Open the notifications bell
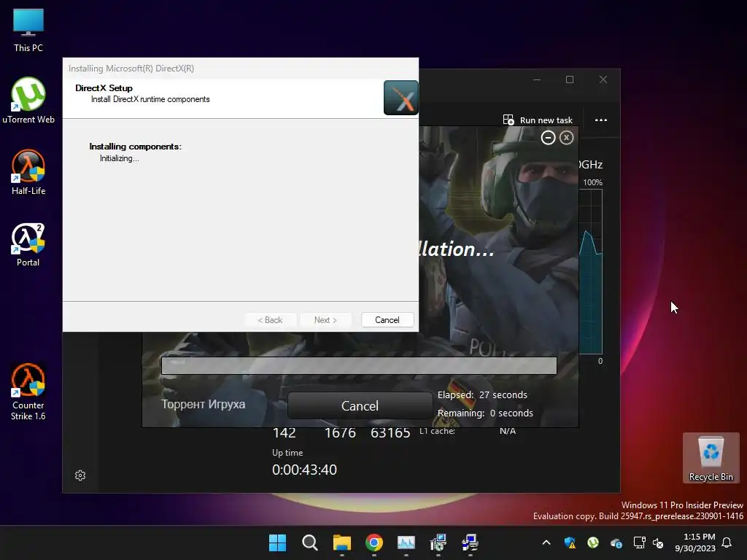Viewport: 747px width, 560px height. coord(727,542)
